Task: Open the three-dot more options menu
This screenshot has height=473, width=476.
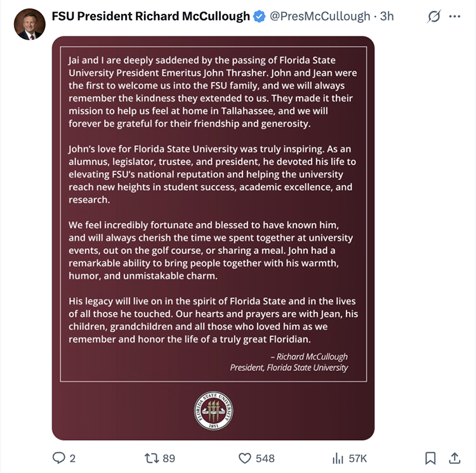Action: pos(454,17)
